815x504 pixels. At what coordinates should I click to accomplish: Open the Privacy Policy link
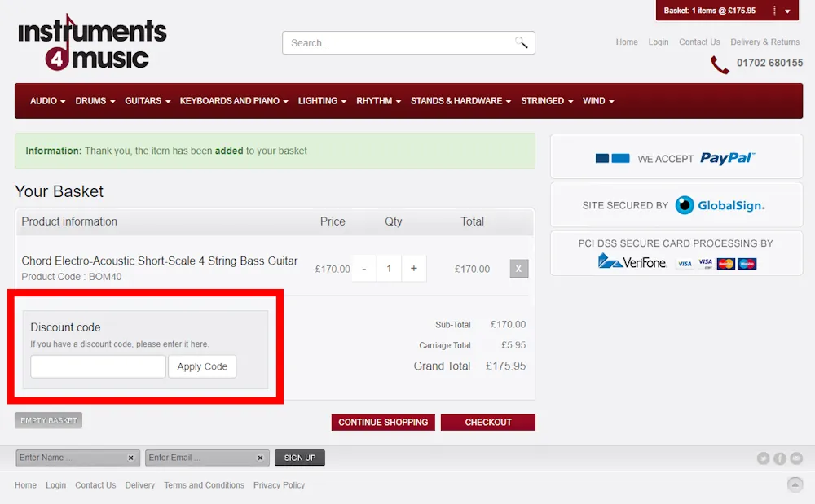(x=279, y=485)
